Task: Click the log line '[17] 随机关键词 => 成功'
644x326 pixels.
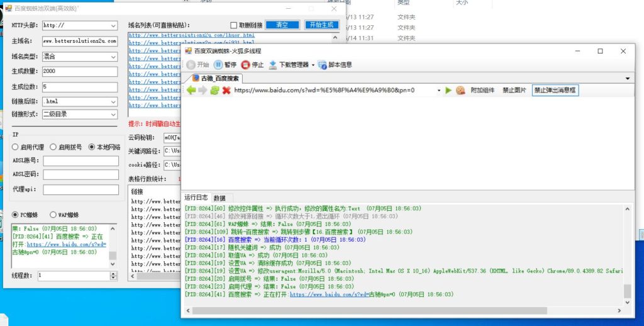Action: [x=262, y=247]
